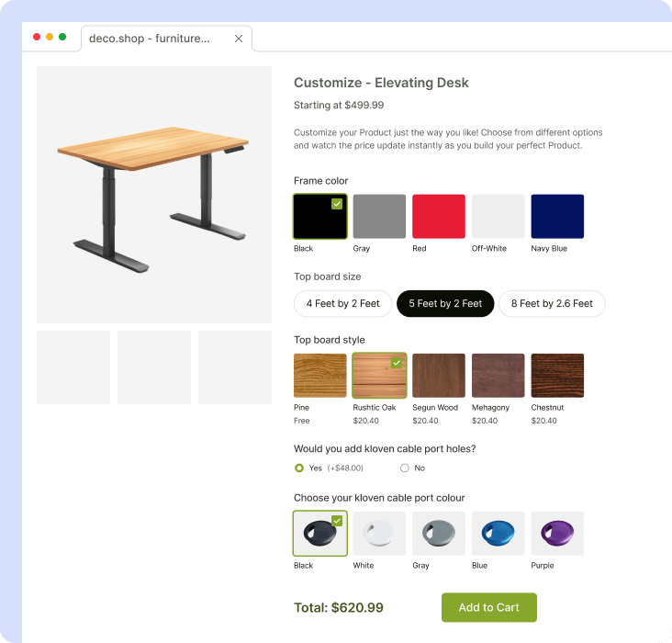Screen dimensions: 672x643
Task: Select Red frame color swatch
Action: [439, 217]
